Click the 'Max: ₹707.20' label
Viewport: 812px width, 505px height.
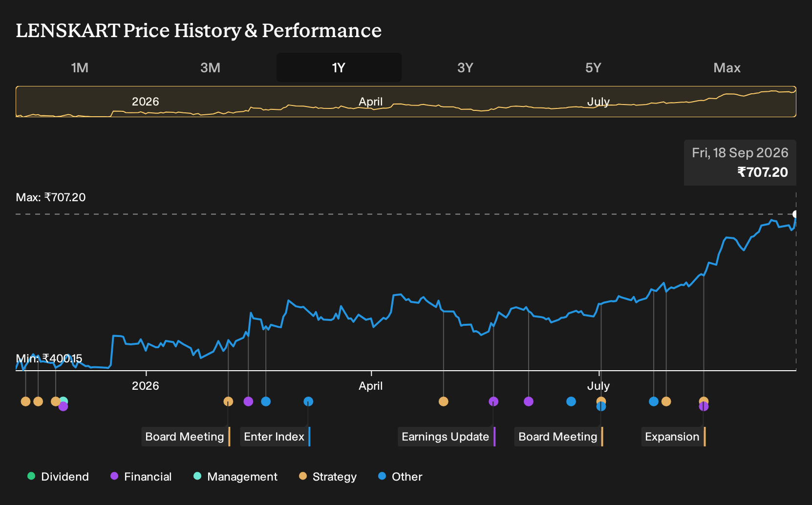pos(51,197)
